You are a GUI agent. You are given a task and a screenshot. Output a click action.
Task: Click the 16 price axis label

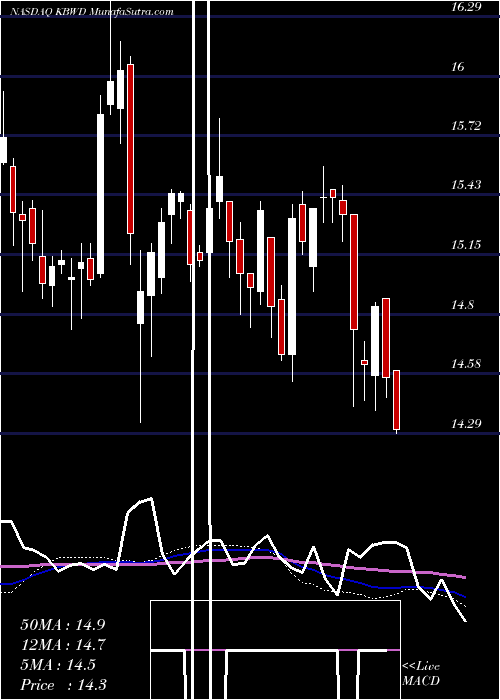coord(458,67)
